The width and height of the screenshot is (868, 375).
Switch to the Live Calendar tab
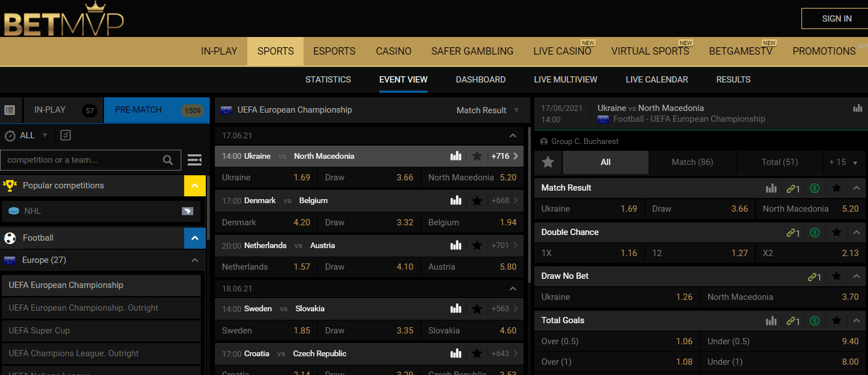657,80
